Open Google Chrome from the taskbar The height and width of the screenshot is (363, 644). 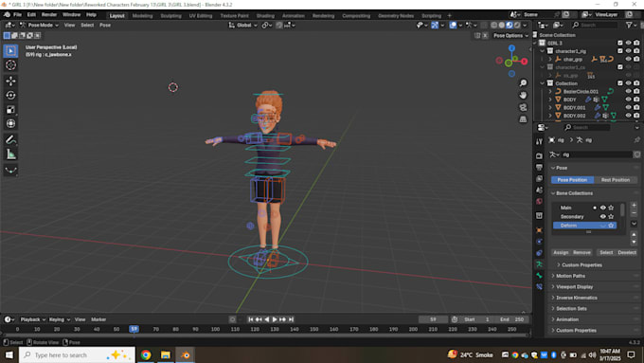pos(146,354)
